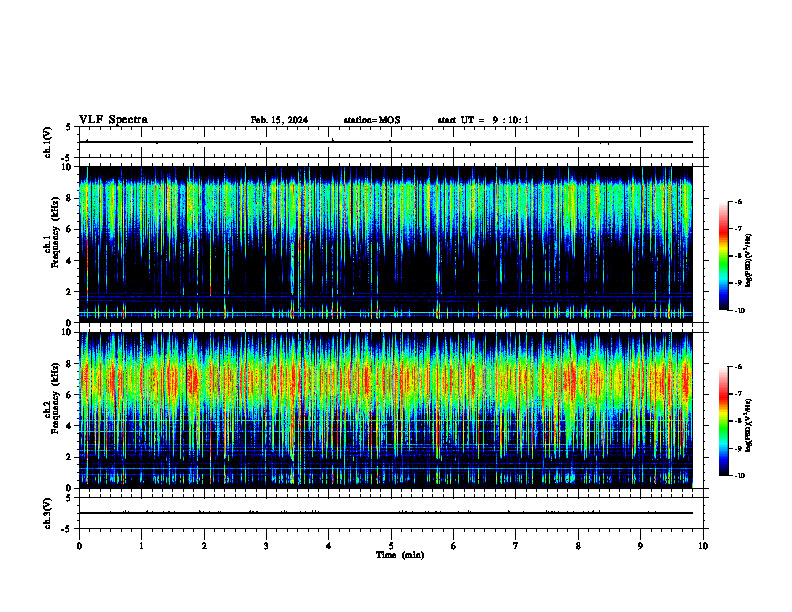Click time axis tick label "4"
This screenshot has height=612, width=792.
[329, 546]
